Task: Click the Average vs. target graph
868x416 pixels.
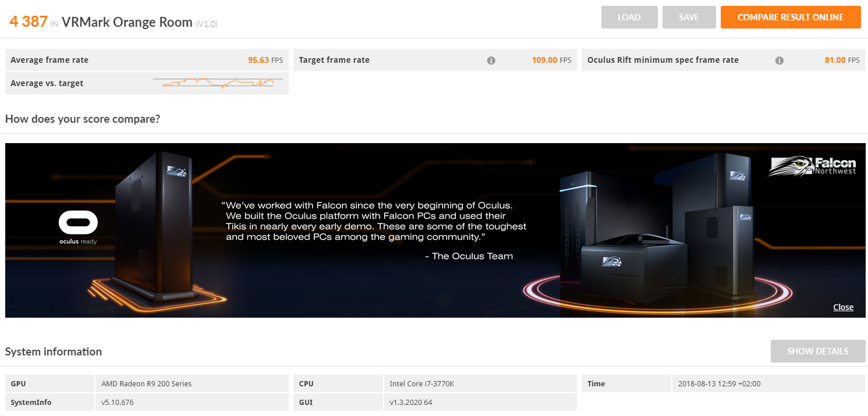Action: [x=218, y=83]
